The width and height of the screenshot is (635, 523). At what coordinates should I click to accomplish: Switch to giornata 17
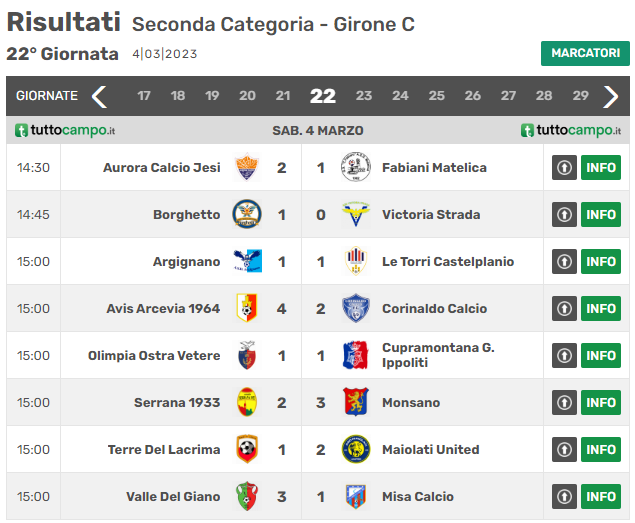(x=144, y=96)
